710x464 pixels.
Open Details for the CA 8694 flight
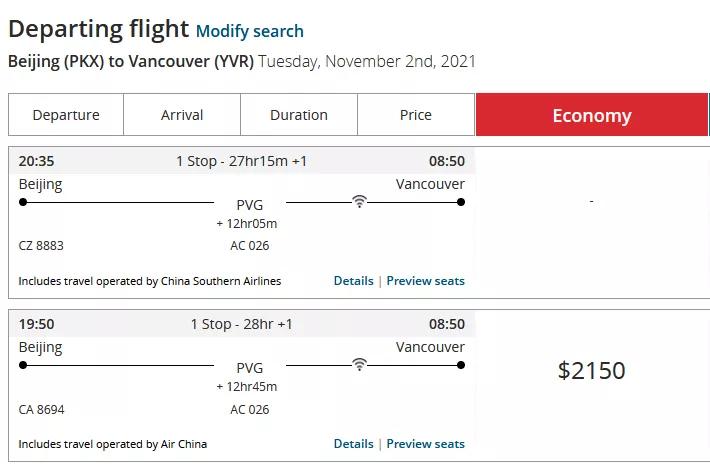pos(353,444)
